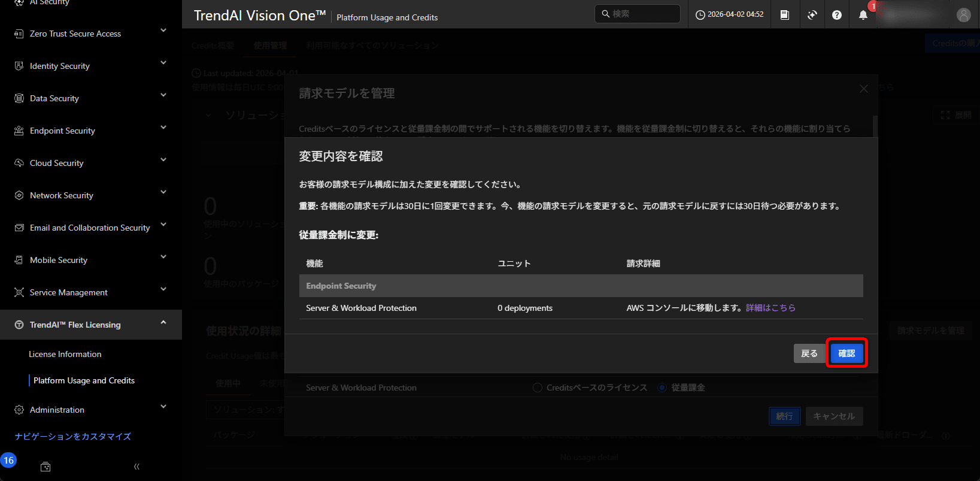Open the notifications bell icon
Screen dimensions: 980x481
coord(863,15)
